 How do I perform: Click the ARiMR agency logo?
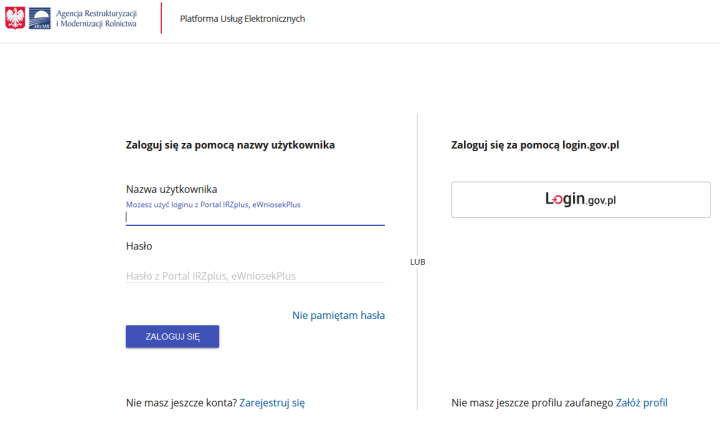coord(40,17)
